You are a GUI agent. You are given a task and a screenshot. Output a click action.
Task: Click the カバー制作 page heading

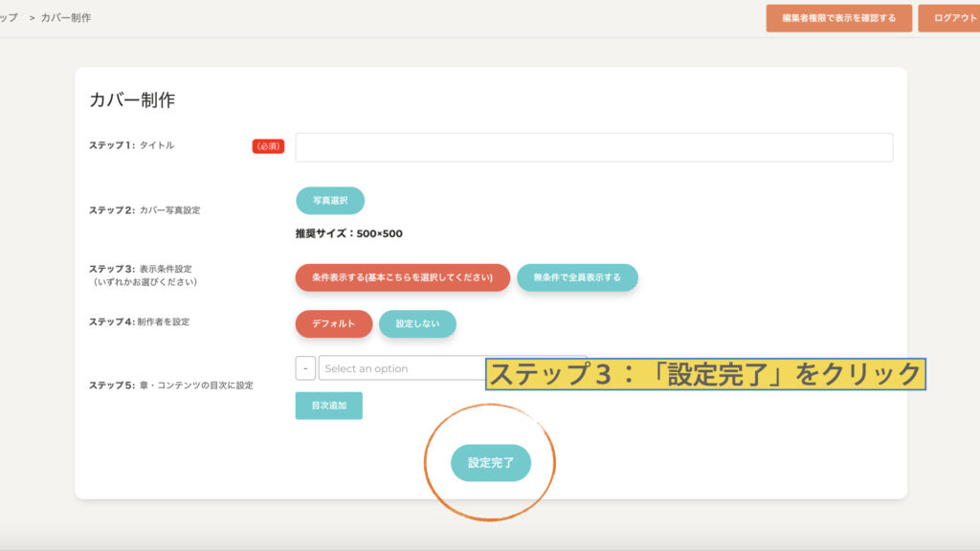[x=132, y=100]
